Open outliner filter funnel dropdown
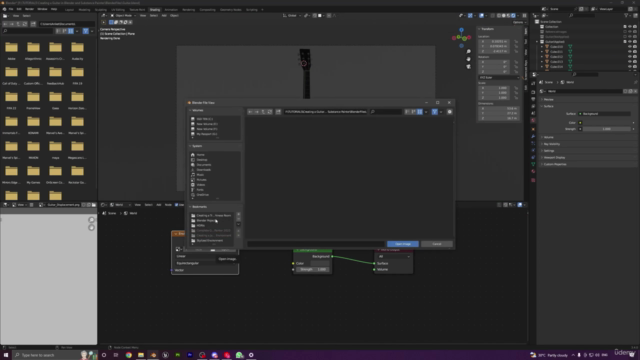Screen dimensions: 640x360 [627, 15]
